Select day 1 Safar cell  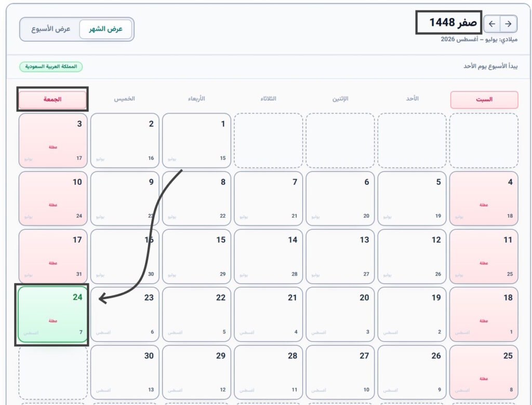point(196,140)
